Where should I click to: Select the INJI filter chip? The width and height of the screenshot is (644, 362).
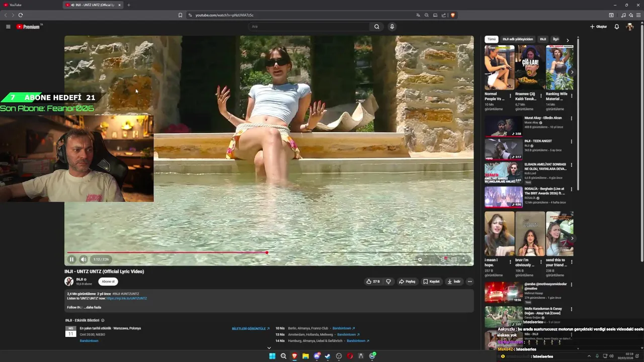[x=543, y=39]
